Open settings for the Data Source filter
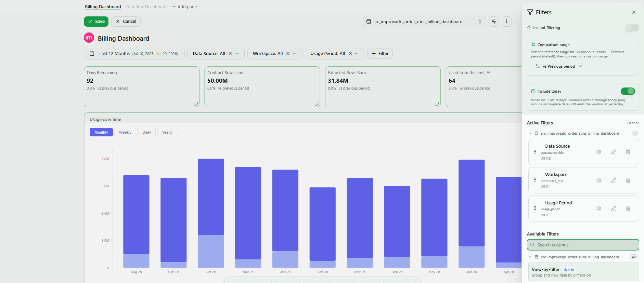 point(598,152)
